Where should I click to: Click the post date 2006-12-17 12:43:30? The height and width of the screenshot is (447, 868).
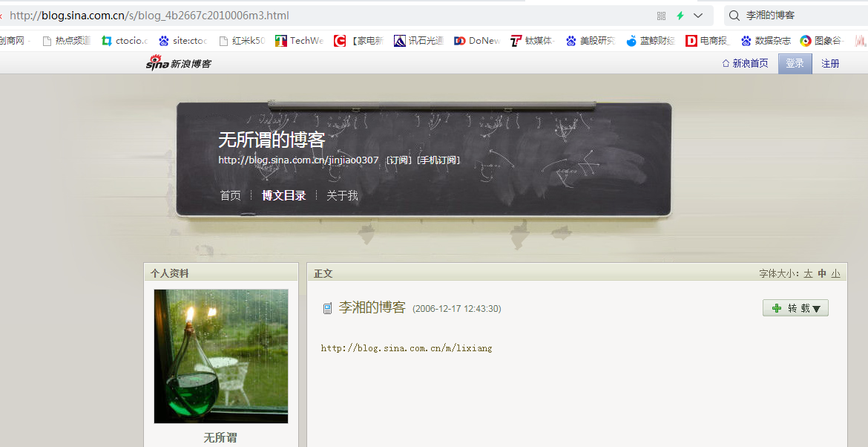(457, 309)
